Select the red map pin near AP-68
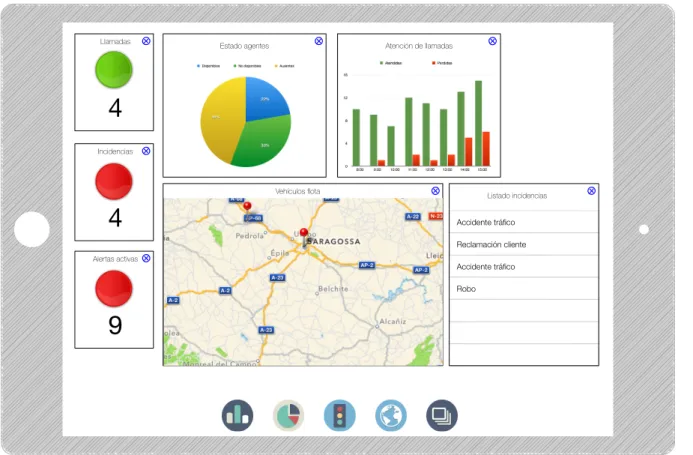Viewport: 693px width, 455px height. click(248, 208)
